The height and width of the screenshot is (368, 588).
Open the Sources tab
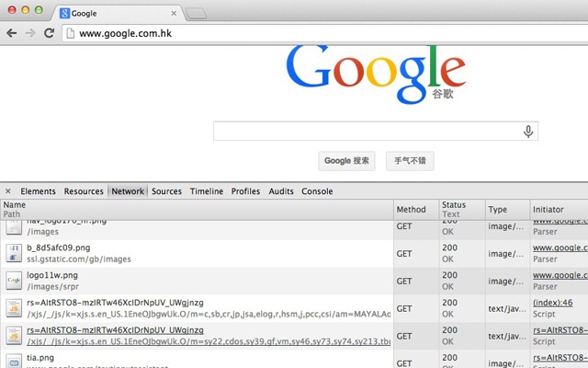pos(166,191)
